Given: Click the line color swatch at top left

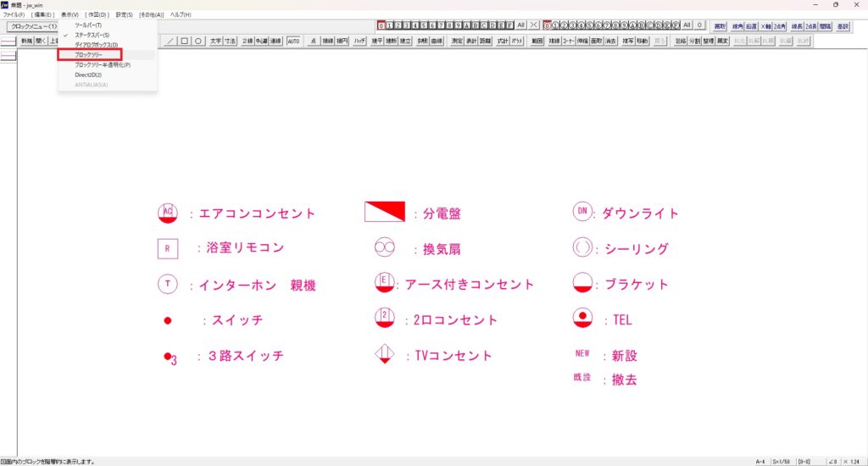Looking at the screenshot, I should (x=8, y=41).
